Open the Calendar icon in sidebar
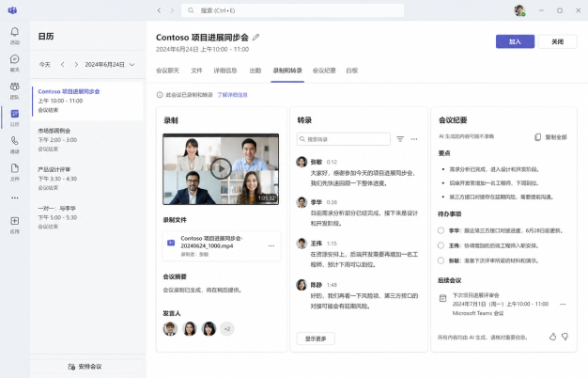Viewport: 588px width, 378px height. point(15,114)
